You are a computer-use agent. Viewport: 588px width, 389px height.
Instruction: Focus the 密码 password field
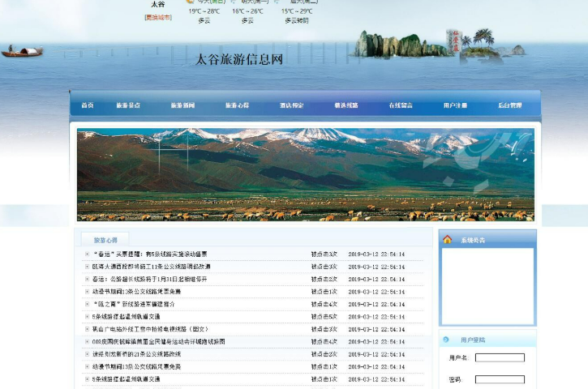500,379
